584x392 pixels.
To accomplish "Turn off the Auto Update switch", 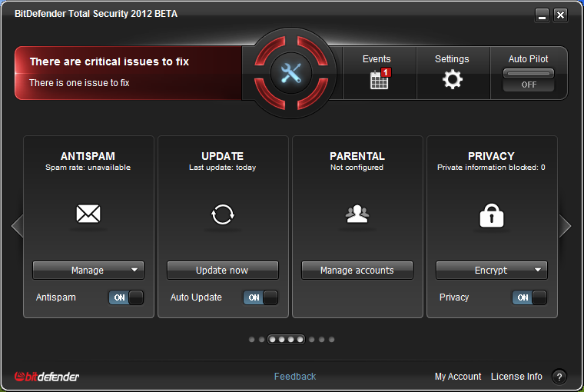I will (260, 297).
